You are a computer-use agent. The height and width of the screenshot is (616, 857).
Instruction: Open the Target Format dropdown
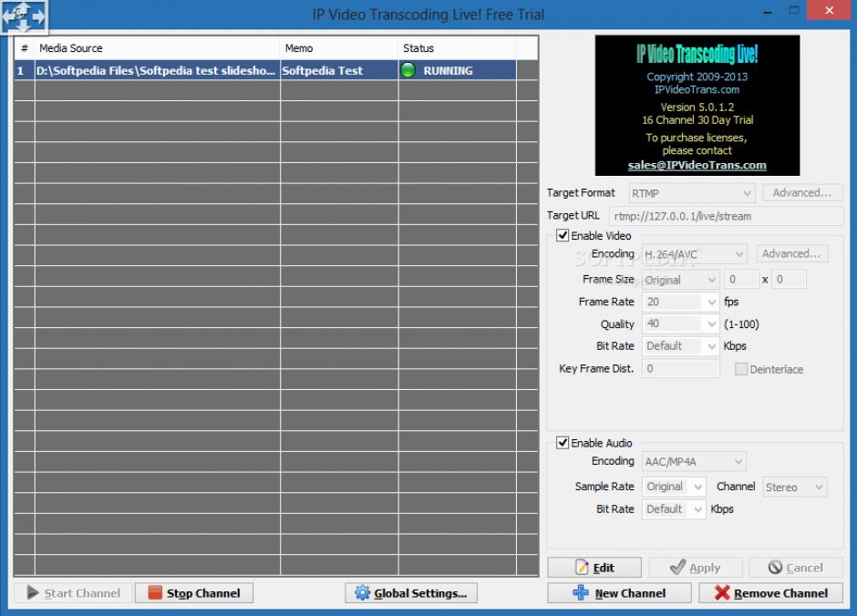[691, 193]
